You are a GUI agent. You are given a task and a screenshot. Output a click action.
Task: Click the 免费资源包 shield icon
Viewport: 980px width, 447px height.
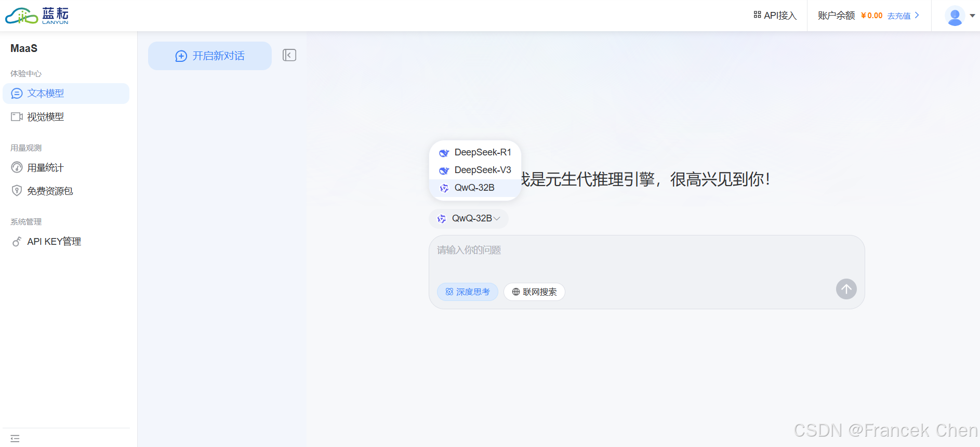click(17, 191)
